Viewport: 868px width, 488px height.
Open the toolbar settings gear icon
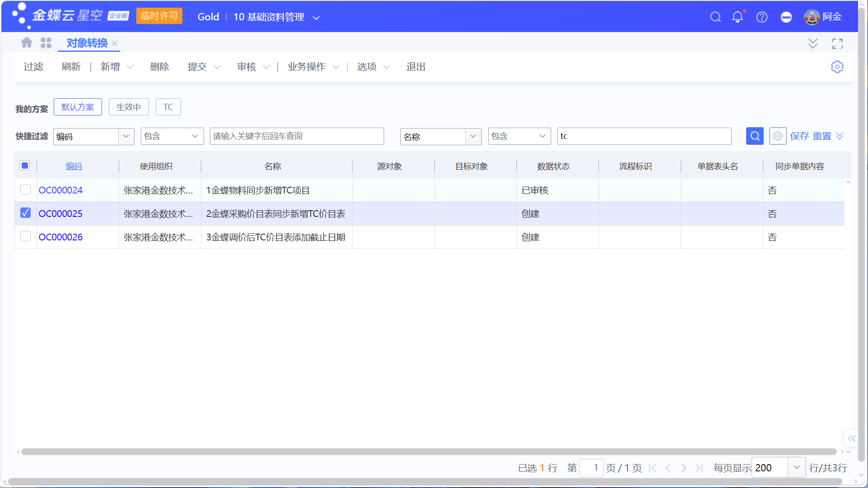point(837,67)
